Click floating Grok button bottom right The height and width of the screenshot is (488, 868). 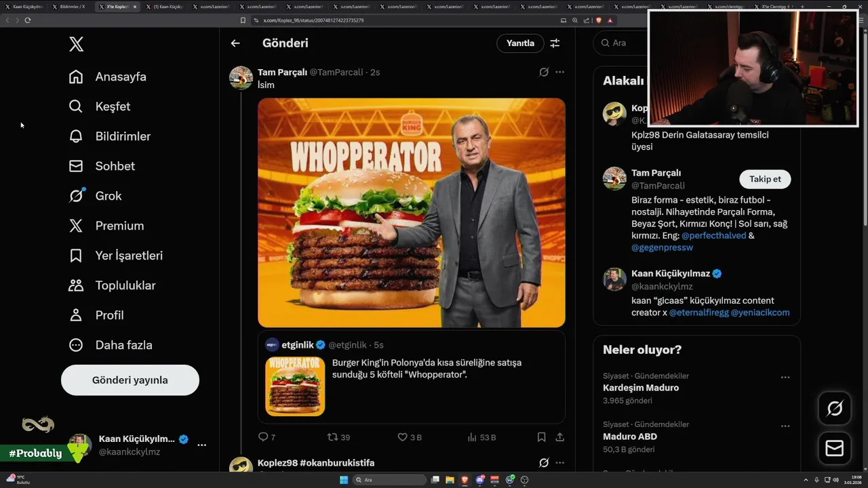pyautogui.click(x=834, y=408)
